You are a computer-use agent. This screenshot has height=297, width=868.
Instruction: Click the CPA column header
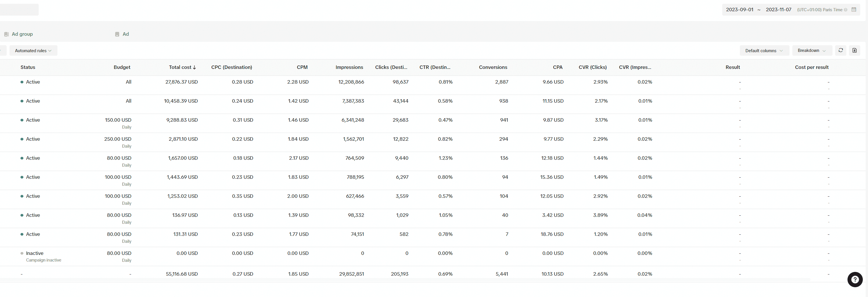click(558, 67)
